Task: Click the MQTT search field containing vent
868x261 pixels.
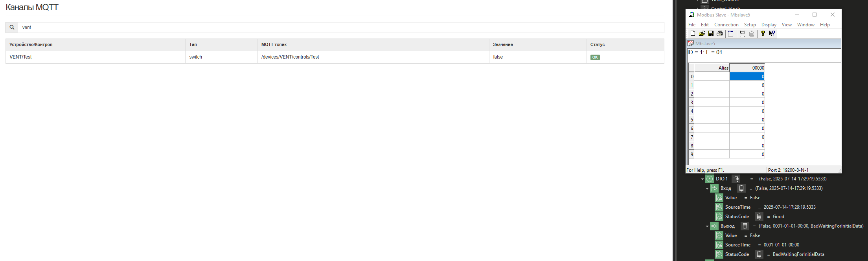Action: point(341,28)
